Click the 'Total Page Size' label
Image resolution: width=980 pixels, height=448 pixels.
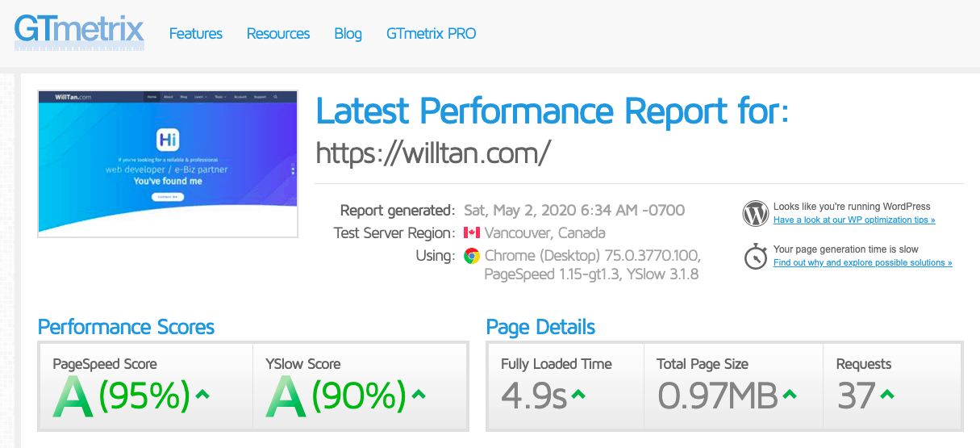point(703,364)
